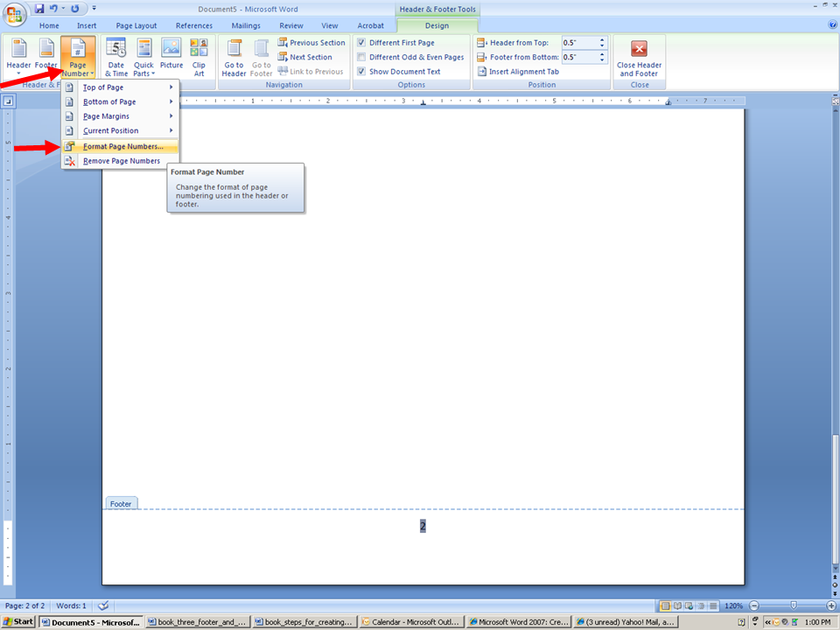
Task: Choose Remove Page Numbers
Action: pos(120,161)
